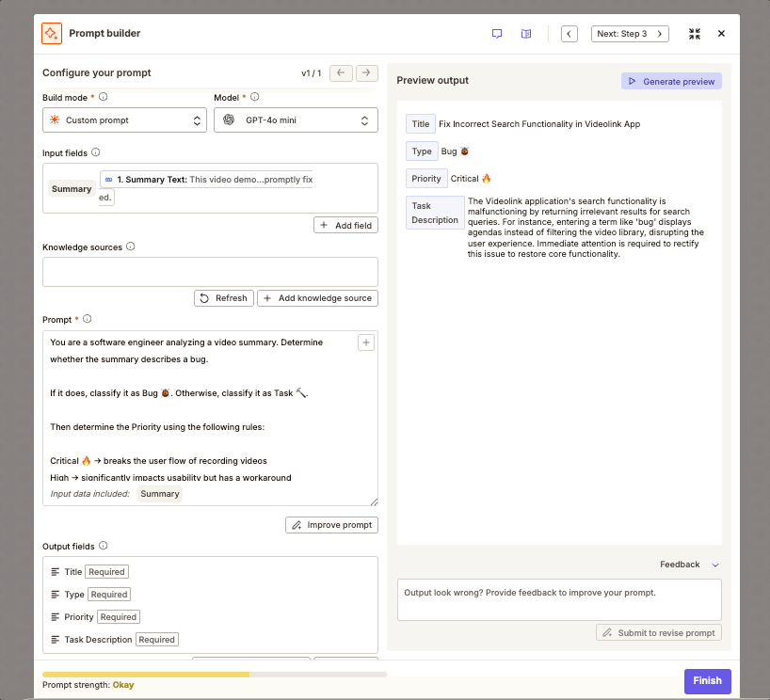Click the Improve prompt button
This screenshot has width=770, height=700.
coord(331,524)
